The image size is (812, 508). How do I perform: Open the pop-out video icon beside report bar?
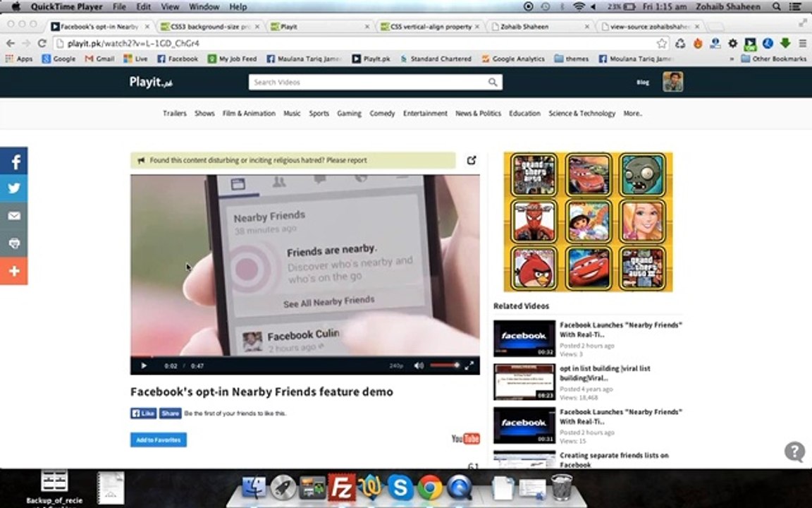point(472,160)
